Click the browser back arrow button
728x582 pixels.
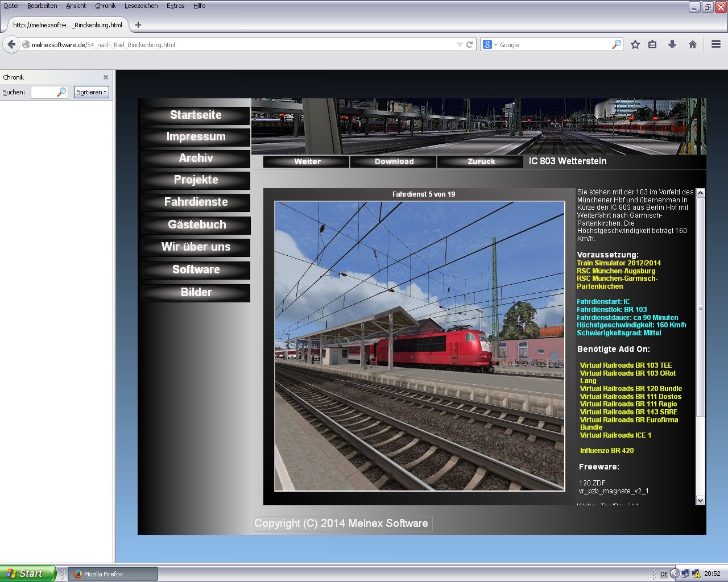[11, 44]
